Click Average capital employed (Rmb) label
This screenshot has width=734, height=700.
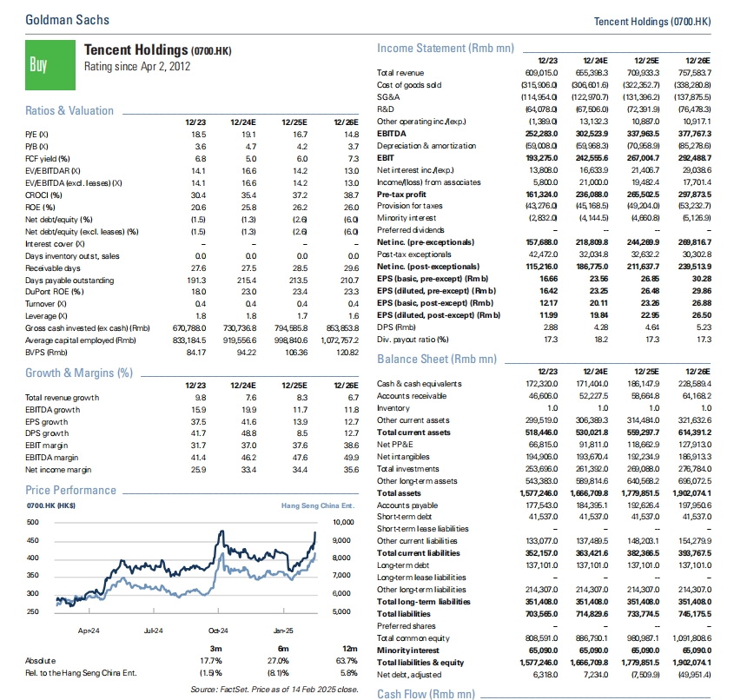coord(81,340)
